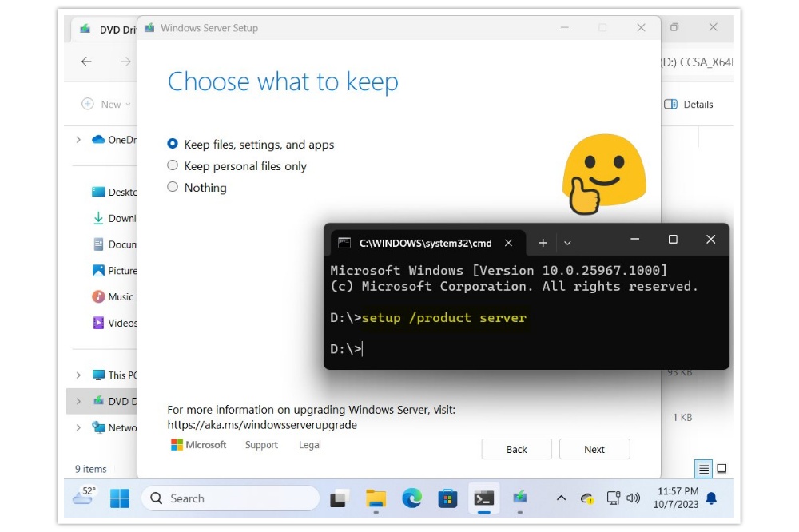Select 'Keep personal files only' radio button
799x532 pixels.
173,165
